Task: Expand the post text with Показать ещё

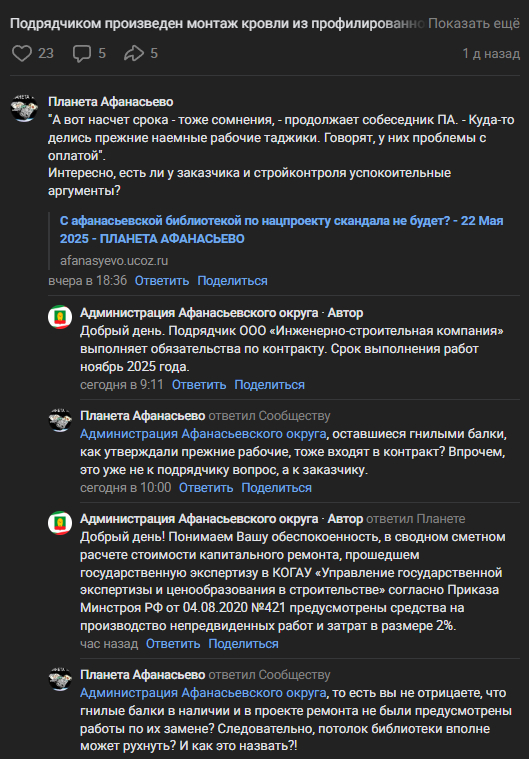Action: coord(474,23)
